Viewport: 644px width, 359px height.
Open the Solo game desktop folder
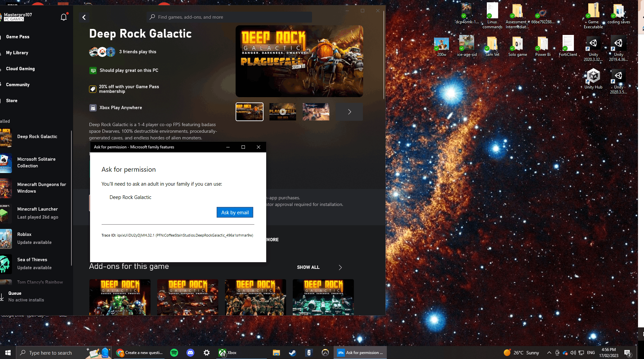click(517, 46)
